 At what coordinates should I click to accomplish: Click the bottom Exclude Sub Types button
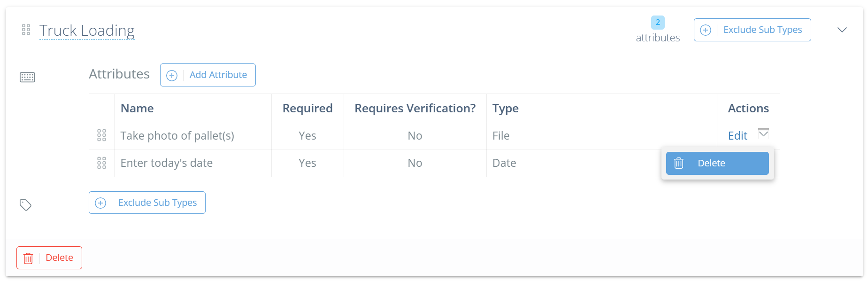147,203
